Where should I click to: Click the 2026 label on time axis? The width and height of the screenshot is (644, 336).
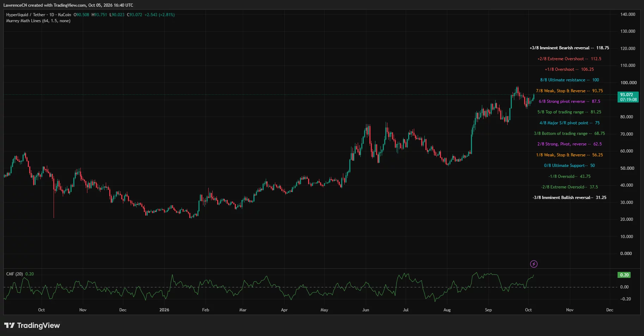coord(164,310)
